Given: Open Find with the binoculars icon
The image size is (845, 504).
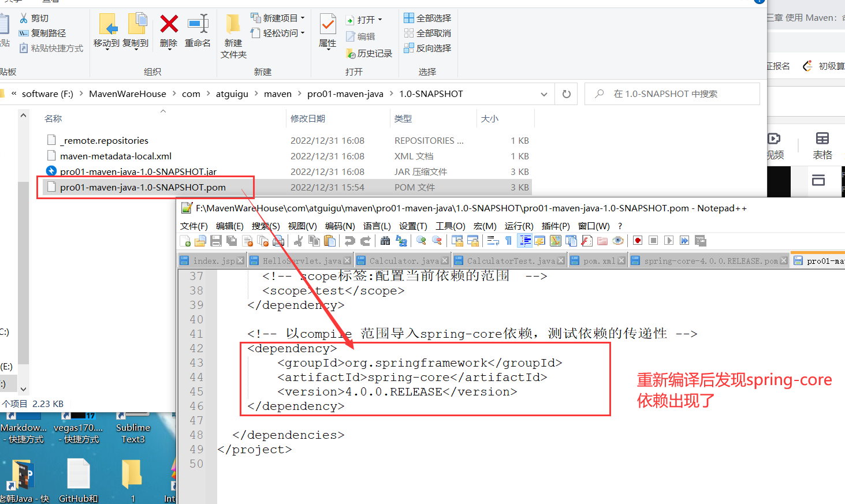Looking at the screenshot, I should (x=385, y=241).
